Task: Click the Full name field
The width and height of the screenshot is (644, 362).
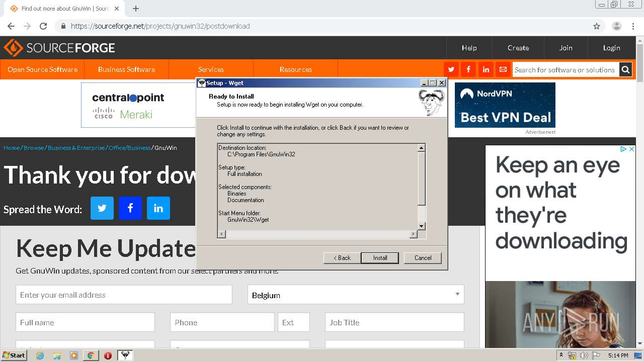Action: (85, 322)
